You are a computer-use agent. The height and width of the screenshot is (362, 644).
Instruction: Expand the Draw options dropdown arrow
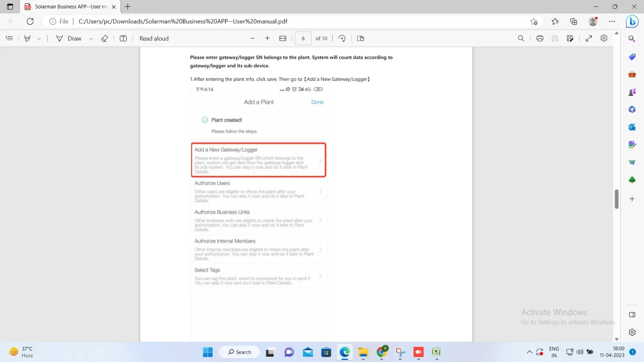(91, 39)
